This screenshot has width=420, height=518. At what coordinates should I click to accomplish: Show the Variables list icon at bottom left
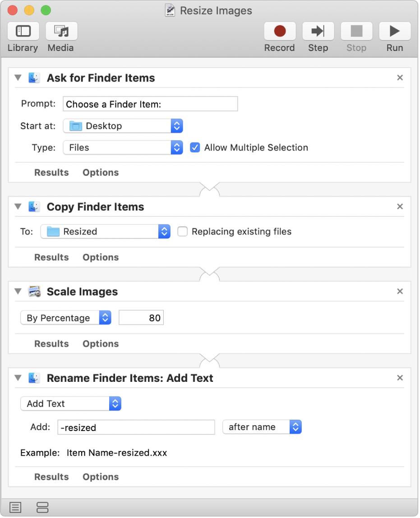tap(42, 507)
